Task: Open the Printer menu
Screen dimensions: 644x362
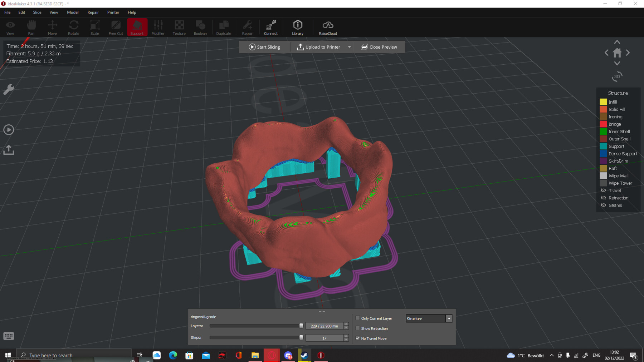Action: [x=113, y=12]
